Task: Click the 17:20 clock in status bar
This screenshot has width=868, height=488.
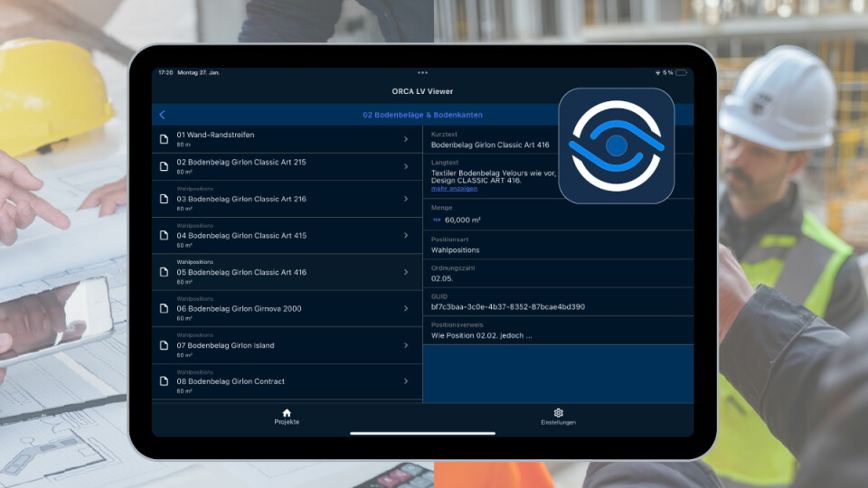Action: [165, 72]
